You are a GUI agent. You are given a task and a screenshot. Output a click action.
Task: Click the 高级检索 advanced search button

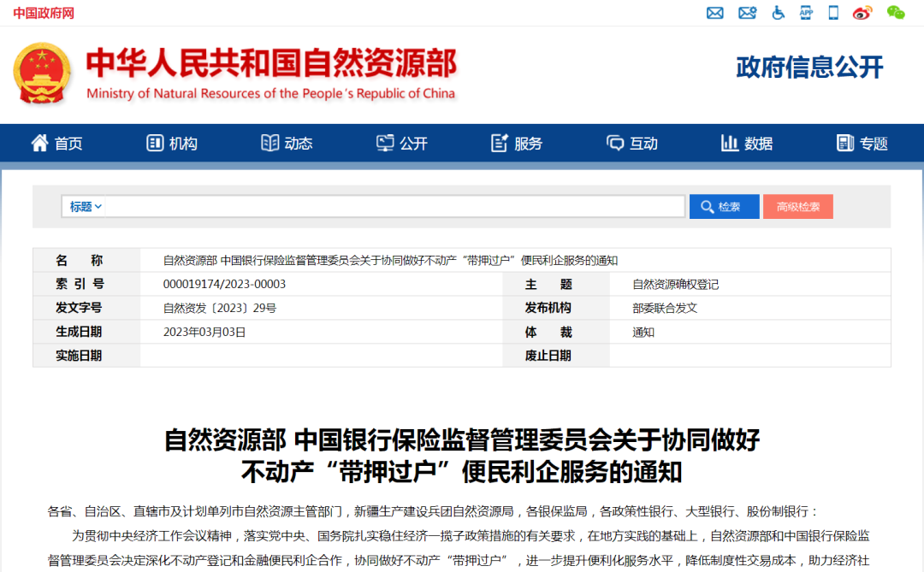(x=798, y=207)
